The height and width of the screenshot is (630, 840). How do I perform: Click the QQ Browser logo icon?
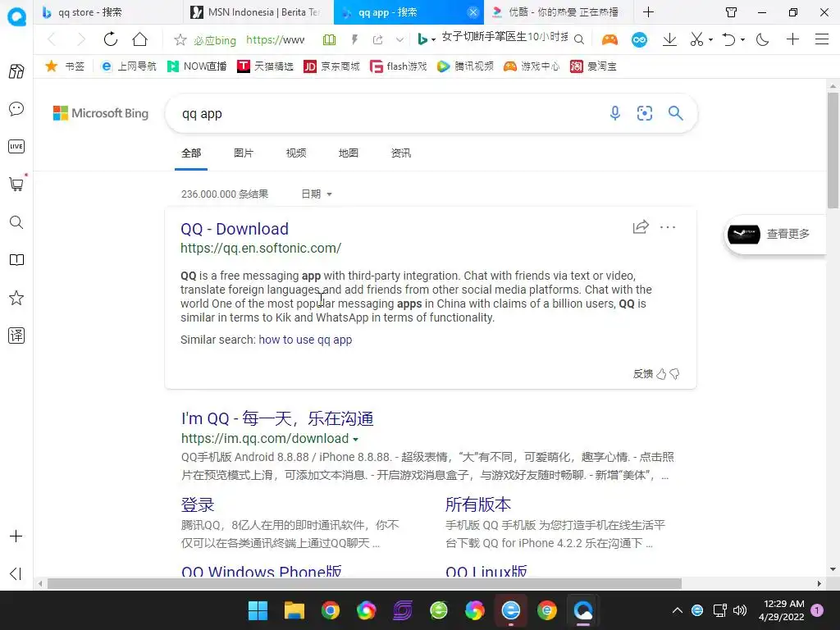(x=16, y=16)
